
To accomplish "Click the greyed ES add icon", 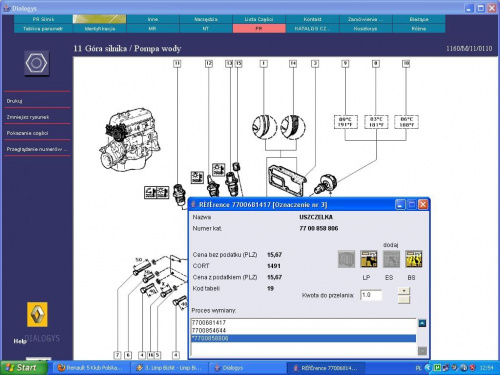I will (x=391, y=259).
